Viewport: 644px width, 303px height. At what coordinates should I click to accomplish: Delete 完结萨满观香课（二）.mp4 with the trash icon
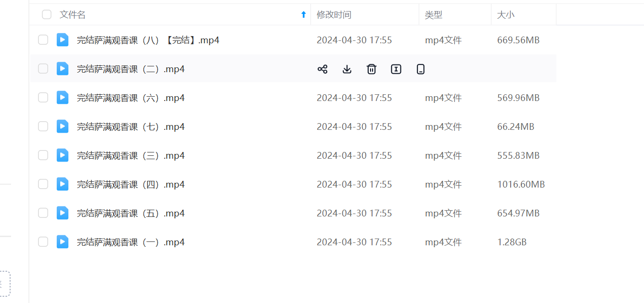[372, 69]
